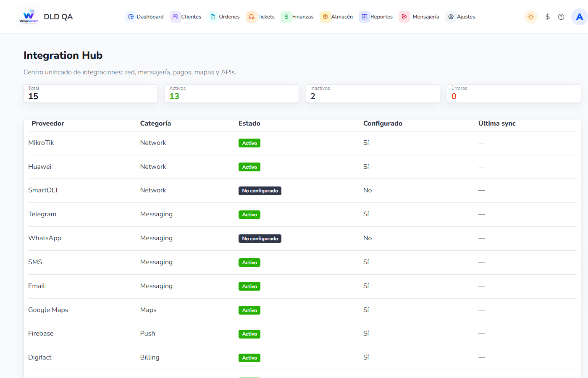Click the SmartOLT No configurado badge

[260, 191]
